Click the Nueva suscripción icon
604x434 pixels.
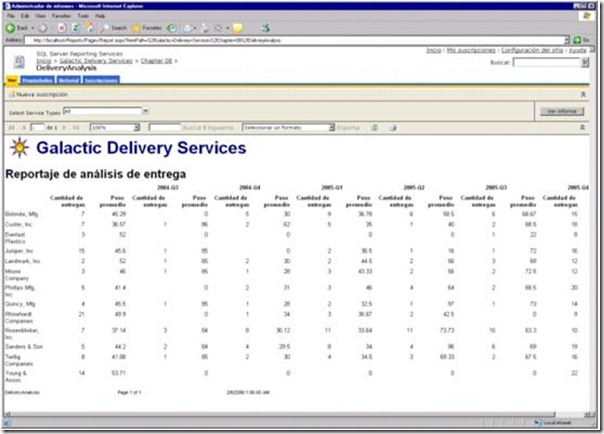[12, 94]
